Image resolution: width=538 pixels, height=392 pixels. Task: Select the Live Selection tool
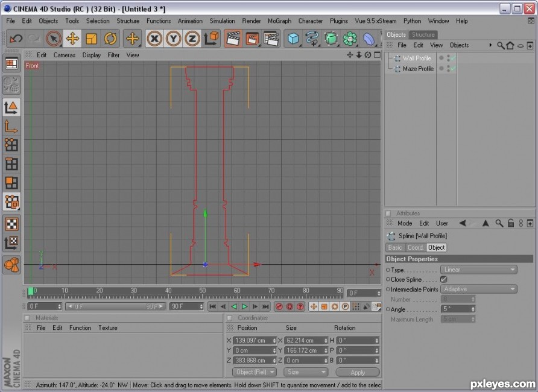[x=54, y=39]
